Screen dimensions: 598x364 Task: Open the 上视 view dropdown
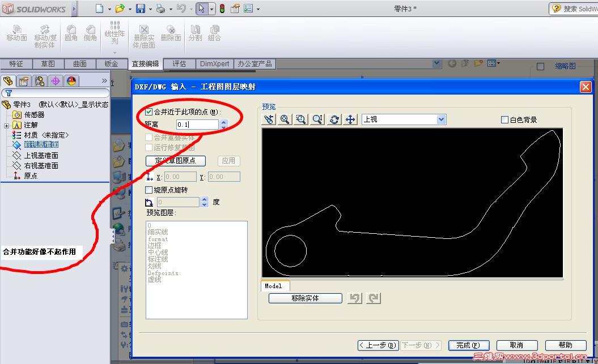click(x=441, y=119)
